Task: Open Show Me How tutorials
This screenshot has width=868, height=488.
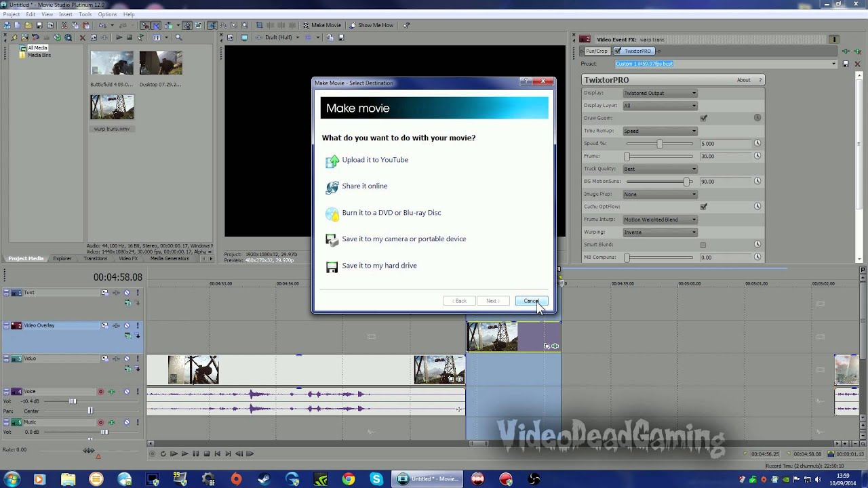Action: coord(370,25)
